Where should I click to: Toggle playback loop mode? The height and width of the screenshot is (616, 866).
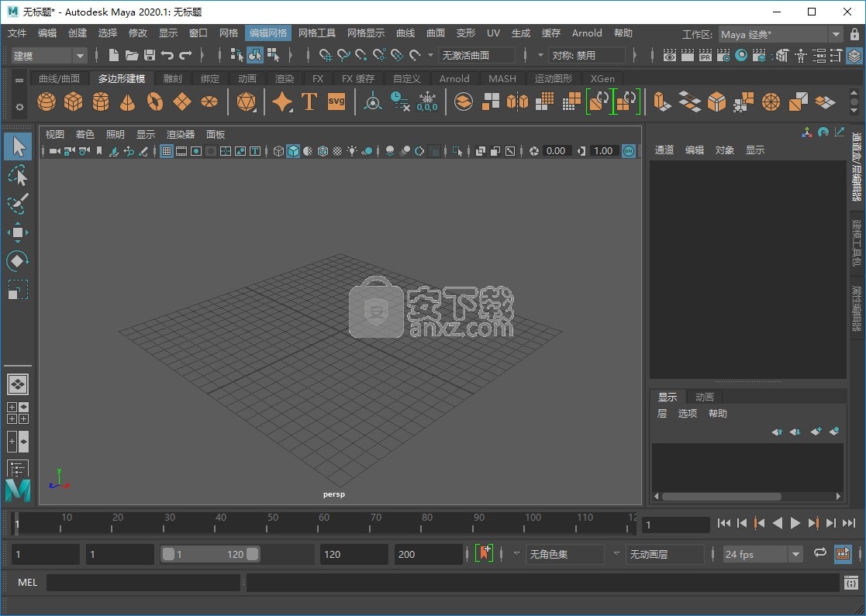click(x=819, y=553)
